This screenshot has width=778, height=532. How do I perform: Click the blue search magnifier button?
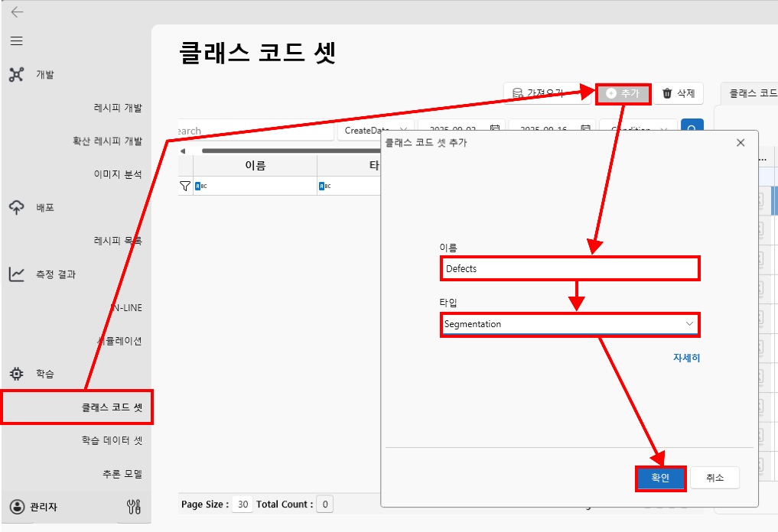point(692,130)
